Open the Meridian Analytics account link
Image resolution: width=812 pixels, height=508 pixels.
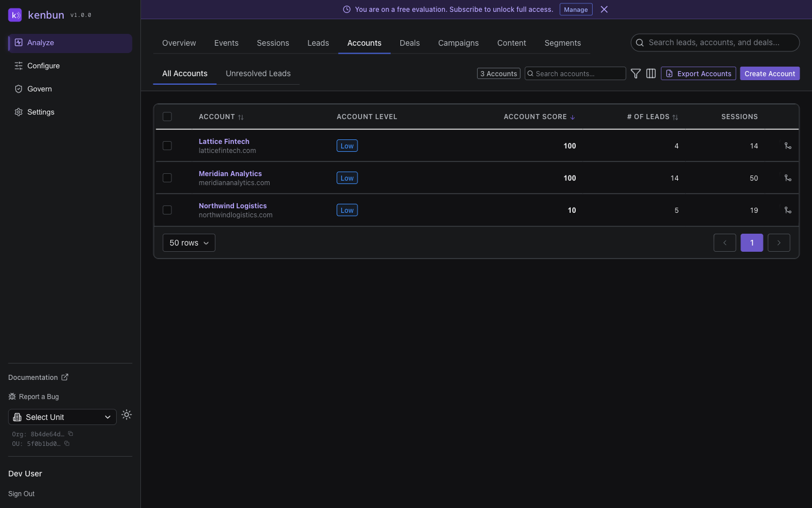click(x=230, y=174)
